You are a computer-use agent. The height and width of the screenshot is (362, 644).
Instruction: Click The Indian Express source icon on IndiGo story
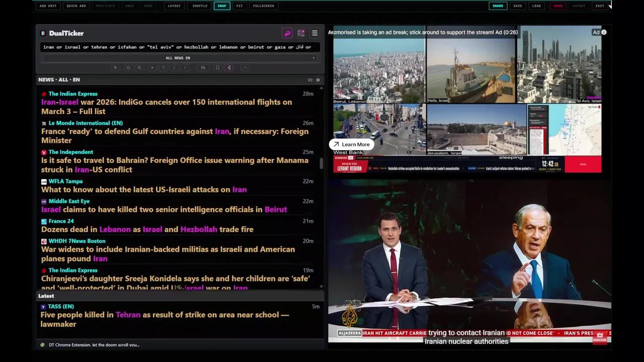click(x=44, y=94)
